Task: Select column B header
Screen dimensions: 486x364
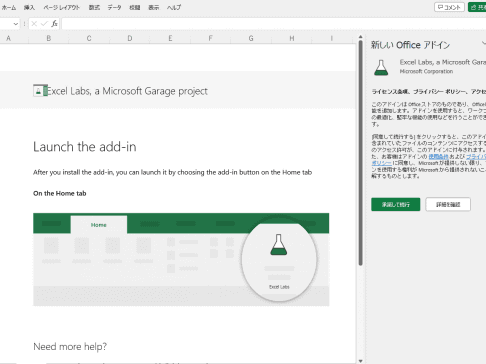Action: 49,38
